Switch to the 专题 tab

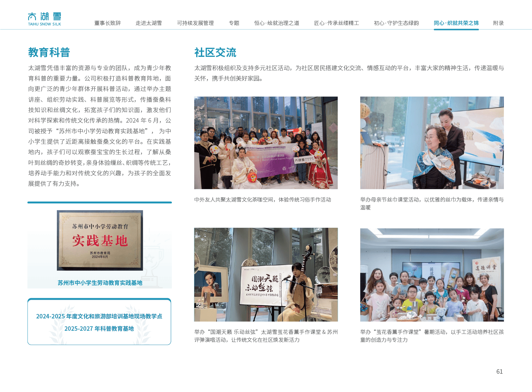[234, 23]
